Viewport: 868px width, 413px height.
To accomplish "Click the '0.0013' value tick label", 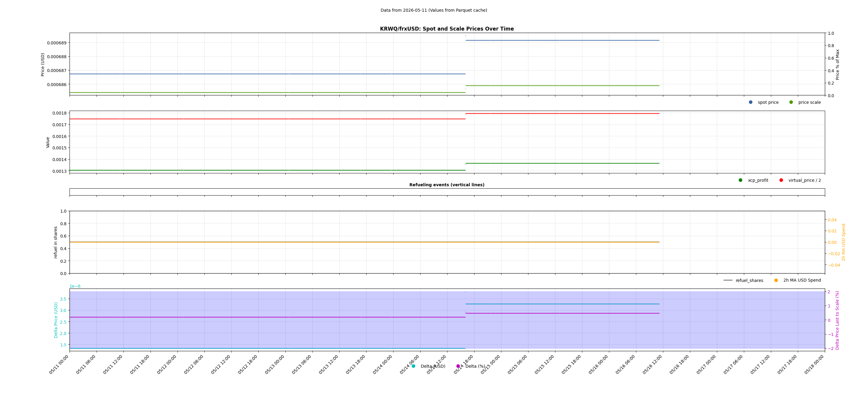I will pyautogui.click(x=59, y=171).
